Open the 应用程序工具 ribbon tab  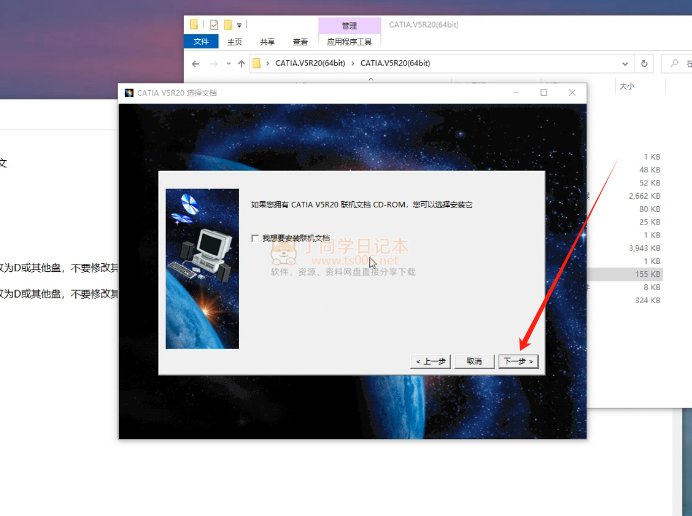[349, 41]
